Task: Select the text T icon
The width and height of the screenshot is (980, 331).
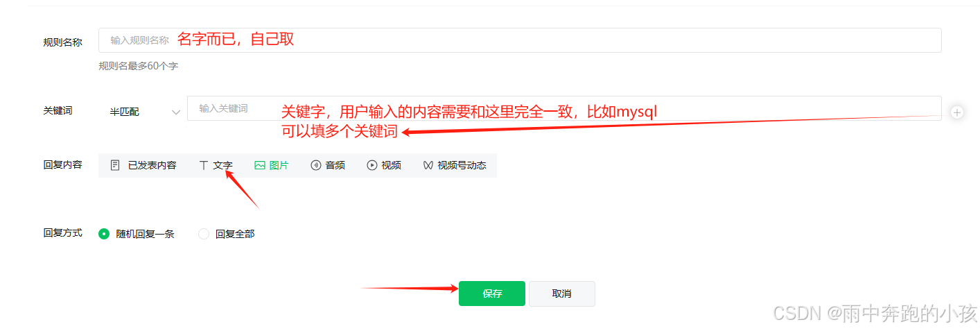Action: pos(204,165)
